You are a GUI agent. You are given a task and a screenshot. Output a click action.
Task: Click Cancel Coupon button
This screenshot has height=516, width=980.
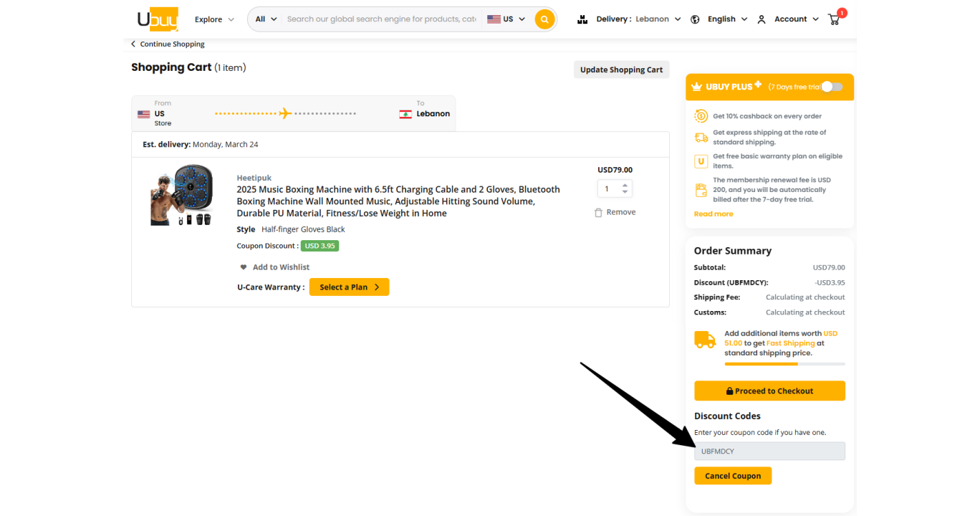click(733, 476)
